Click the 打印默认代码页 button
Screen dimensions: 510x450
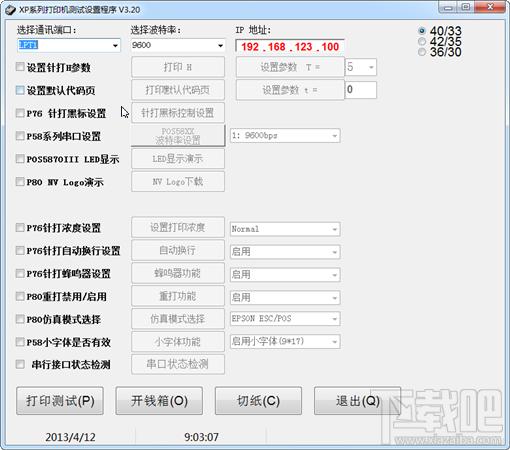(178, 90)
